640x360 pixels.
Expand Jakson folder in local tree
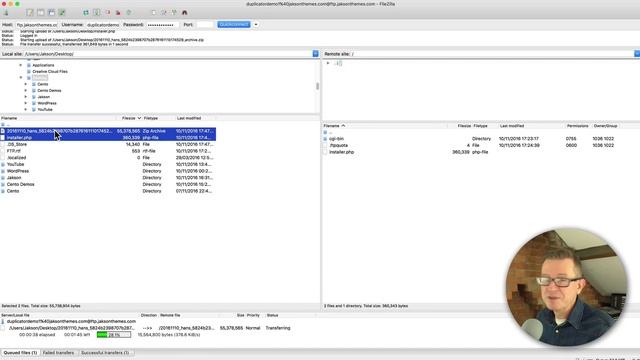[26, 97]
